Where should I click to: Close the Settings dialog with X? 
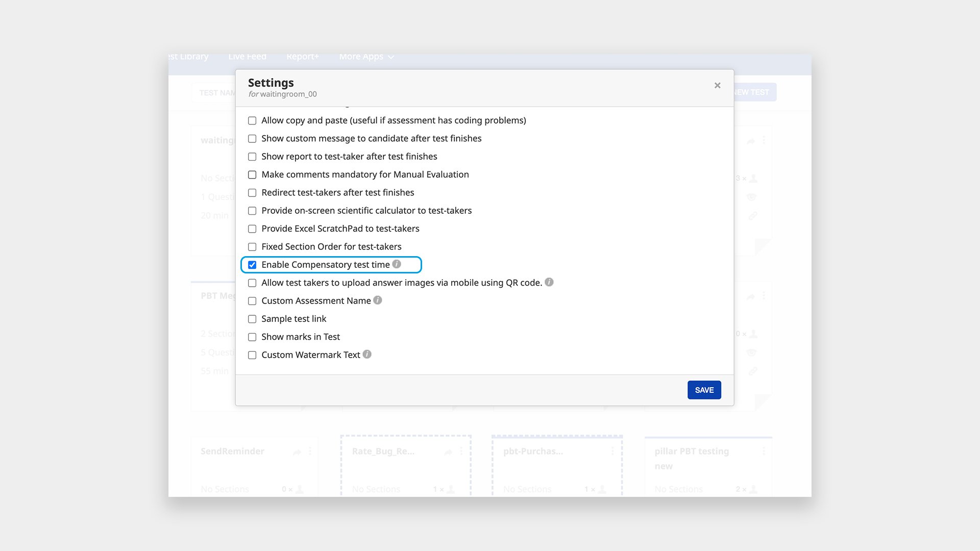tap(718, 86)
